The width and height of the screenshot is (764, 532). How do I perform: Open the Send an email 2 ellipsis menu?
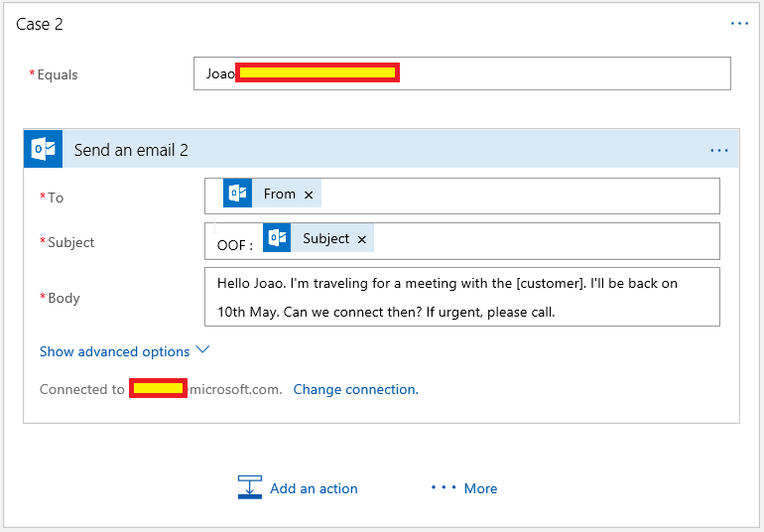[x=719, y=151]
